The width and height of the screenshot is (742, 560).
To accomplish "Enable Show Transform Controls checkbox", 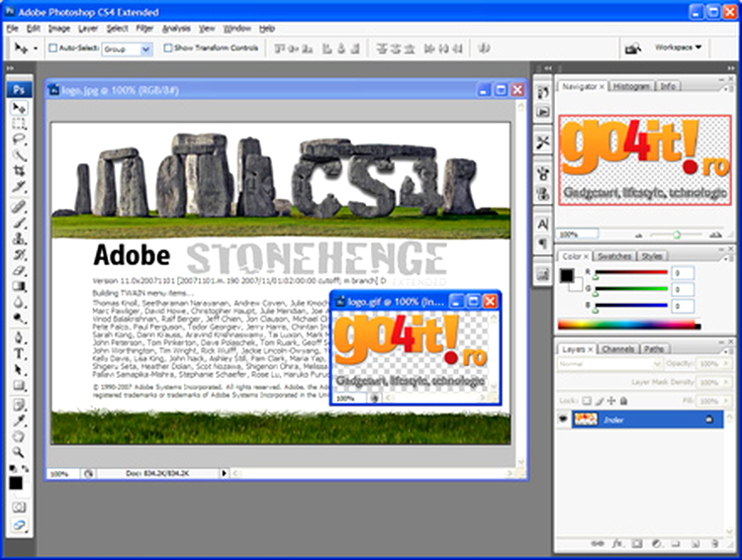I will [x=167, y=47].
